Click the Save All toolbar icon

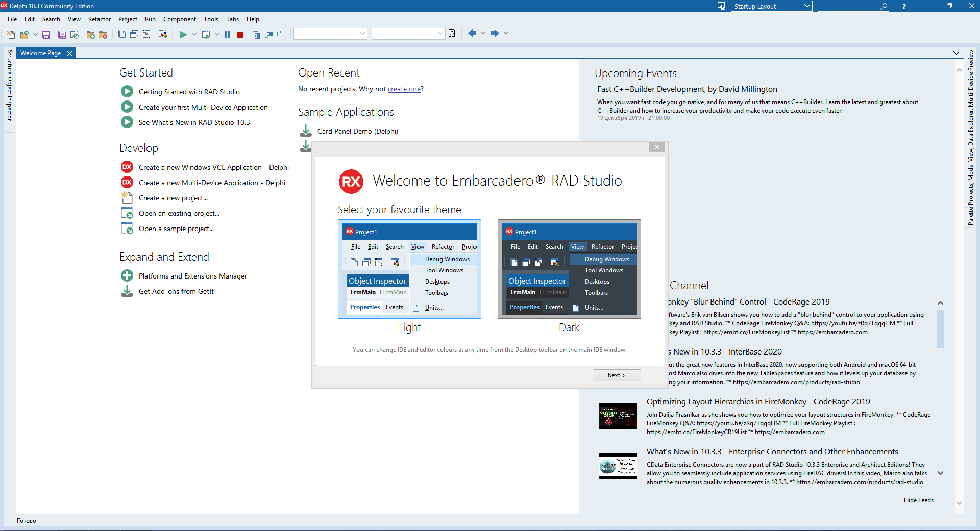[x=62, y=34]
